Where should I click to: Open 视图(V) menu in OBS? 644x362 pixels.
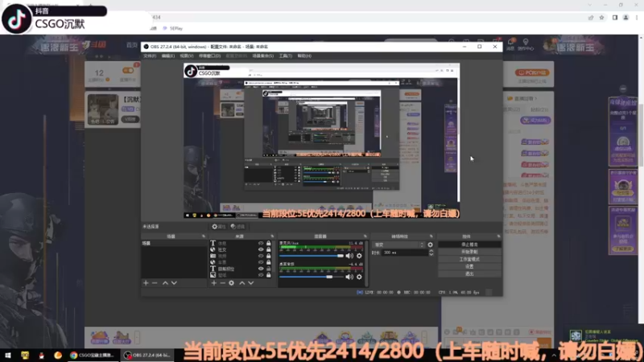[x=187, y=56]
